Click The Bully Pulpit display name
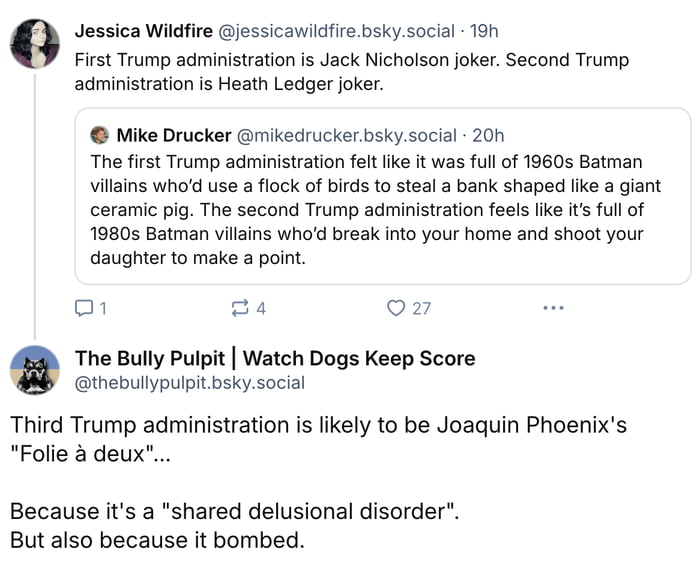Viewport: 700px width, 564px height. pyautogui.click(x=275, y=358)
